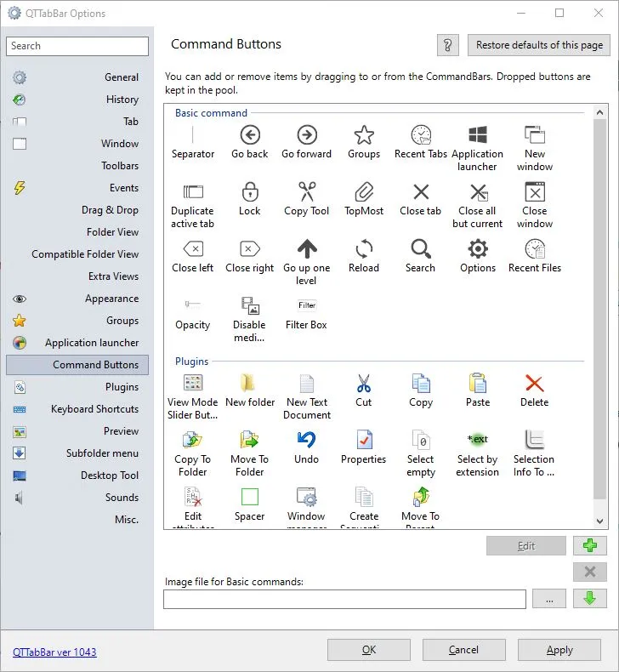
Task: Open the Tab settings page
Action: (x=77, y=122)
